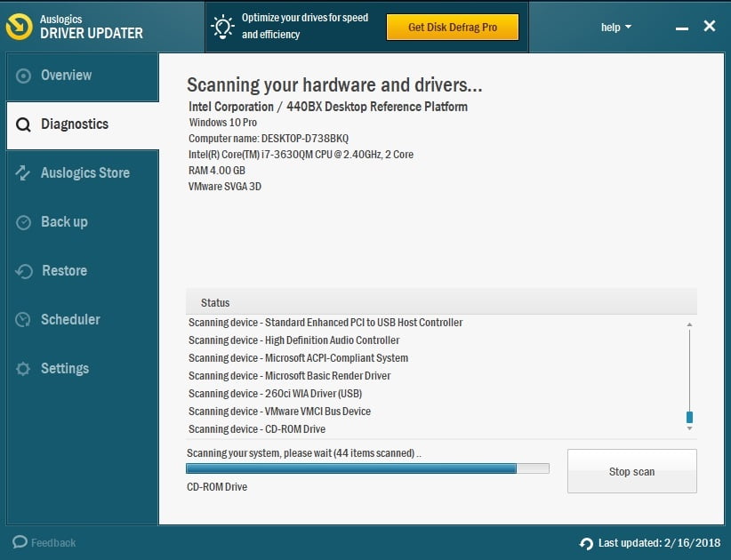Click the lightbulb promo icon
731x560 pixels.
(x=221, y=27)
